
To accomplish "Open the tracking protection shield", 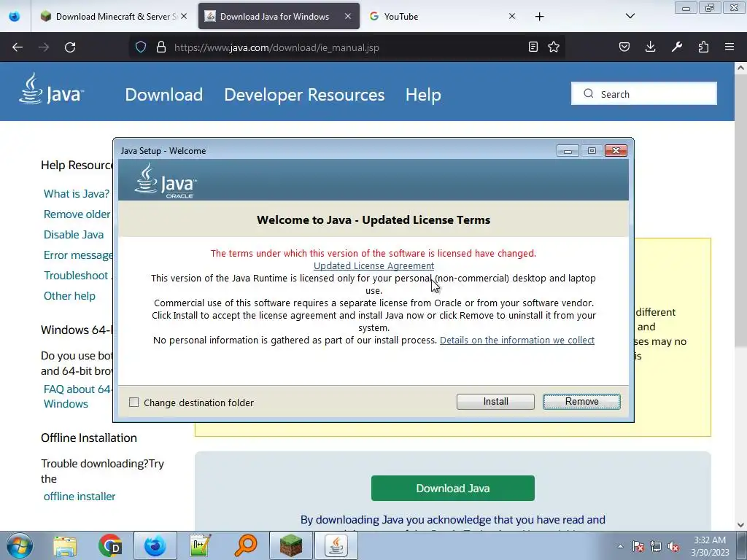I will click(x=141, y=47).
